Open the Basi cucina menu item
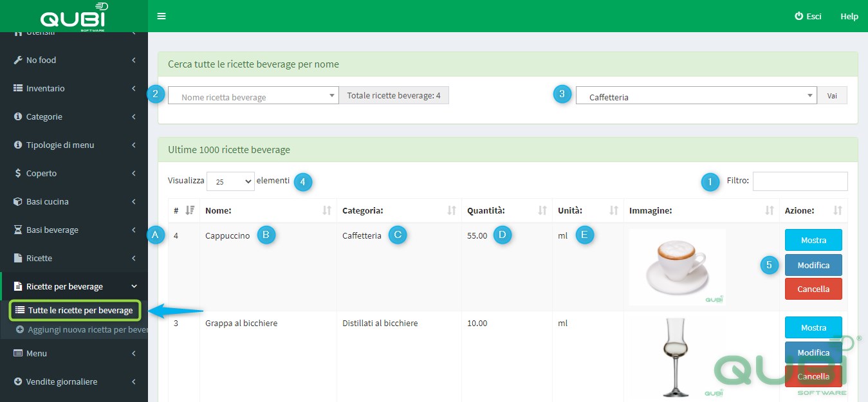868x402 pixels. [74, 201]
